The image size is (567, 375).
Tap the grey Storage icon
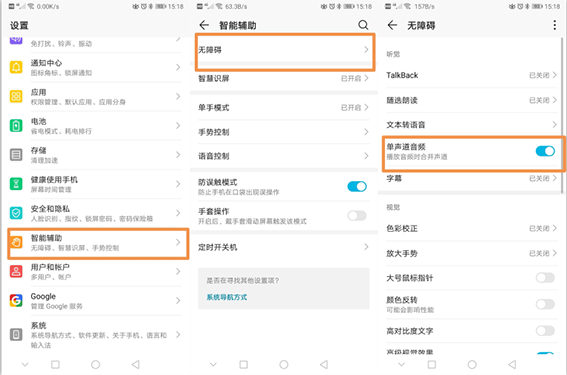pyautogui.click(x=16, y=155)
